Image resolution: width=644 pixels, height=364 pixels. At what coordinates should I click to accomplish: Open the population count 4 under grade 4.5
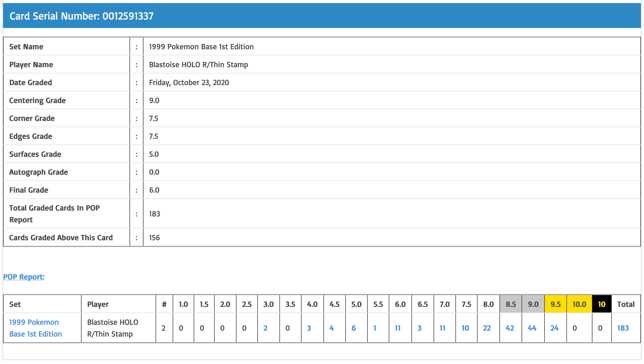pyautogui.click(x=332, y=328)
